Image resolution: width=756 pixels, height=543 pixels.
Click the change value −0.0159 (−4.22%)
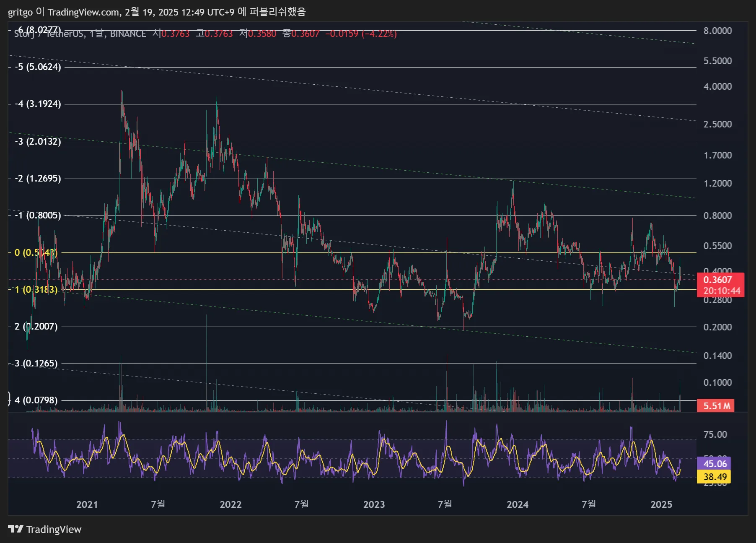361,34
